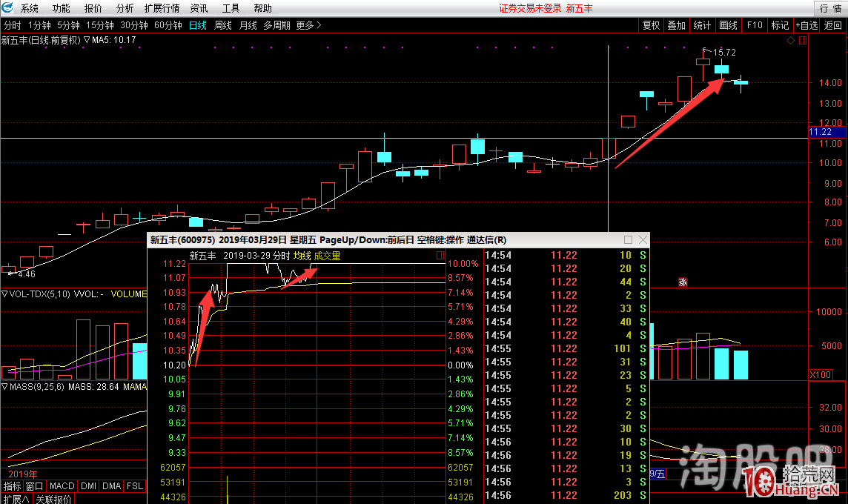Close the 新五丰 intraday popup window
Image resolution: width=848 pixels, height=504 pixels.
pos(643,239)
